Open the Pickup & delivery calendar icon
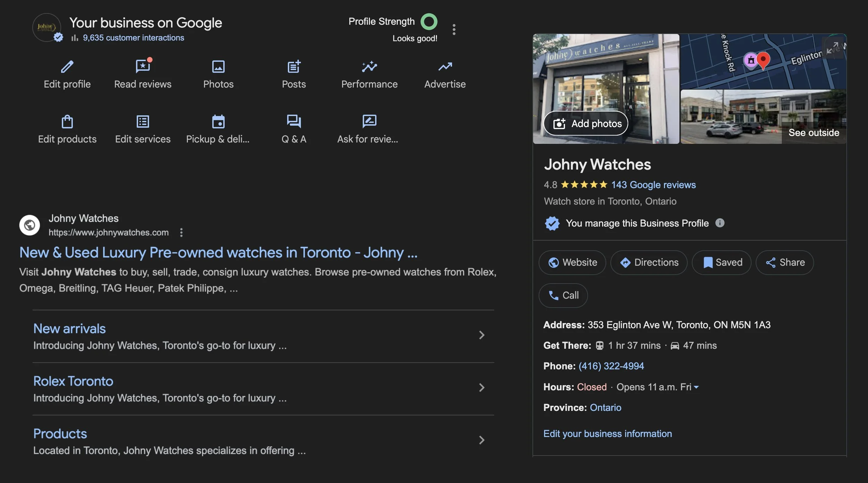Screen dimensions: 868x483 (x=218, y=122)
